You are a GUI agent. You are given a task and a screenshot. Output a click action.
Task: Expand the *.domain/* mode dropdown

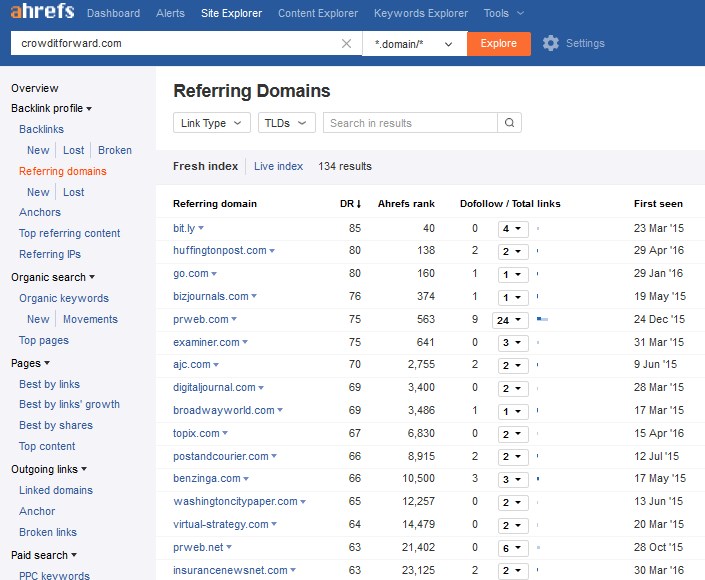point(414,44)
